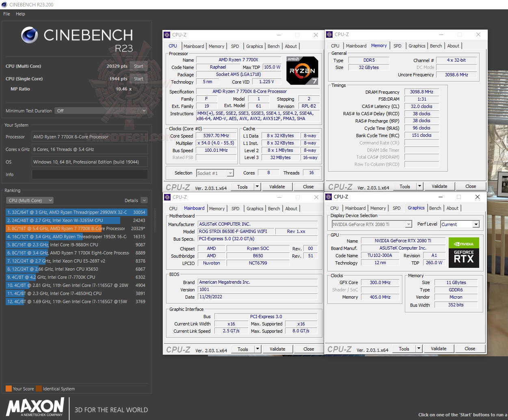Open the Minimum Test Duration dropdown
Screen dimensions: 508x420
[101, 111]
